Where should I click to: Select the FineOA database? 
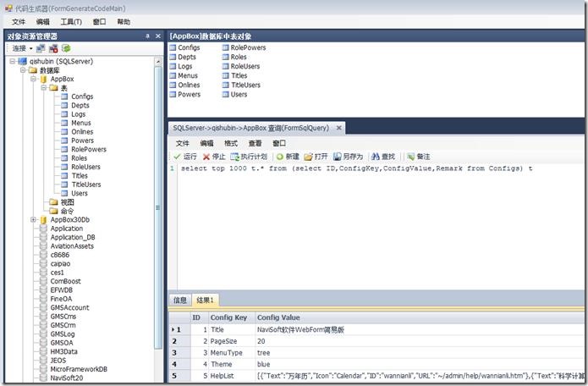coord(61,299)
